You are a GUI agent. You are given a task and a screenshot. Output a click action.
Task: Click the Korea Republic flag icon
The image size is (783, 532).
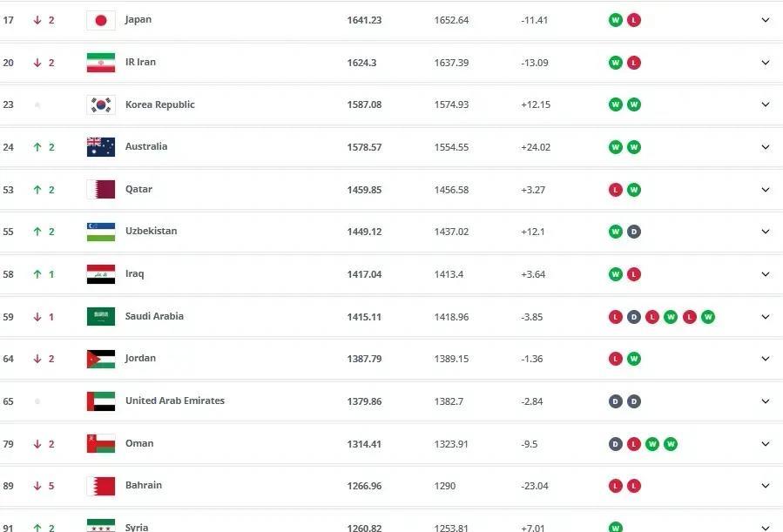point(101,104)
